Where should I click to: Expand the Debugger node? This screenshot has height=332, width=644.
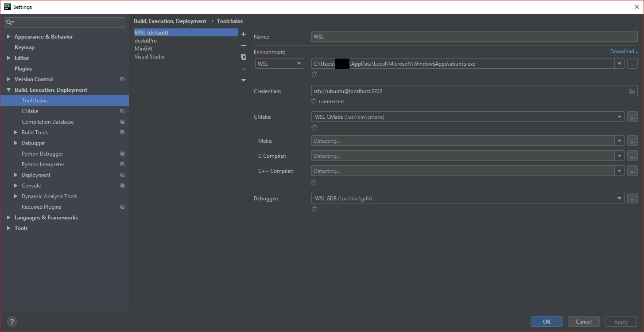[16, 143]
